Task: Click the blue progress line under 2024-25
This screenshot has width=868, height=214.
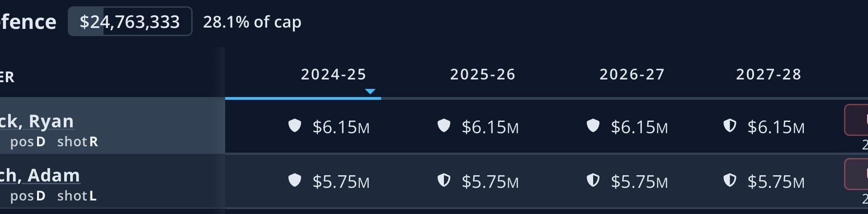Action: (x=303, y=98)
